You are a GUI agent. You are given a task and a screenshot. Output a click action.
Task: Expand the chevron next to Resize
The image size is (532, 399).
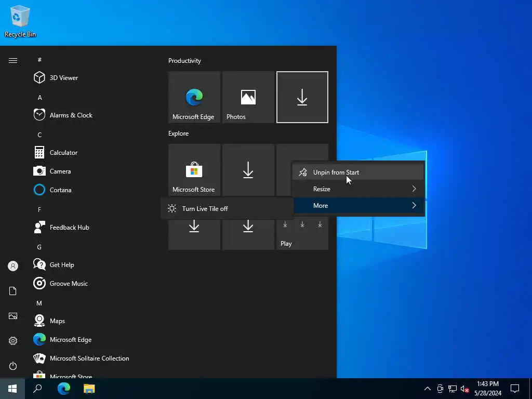pyautogui.click(x=414, y=189)
